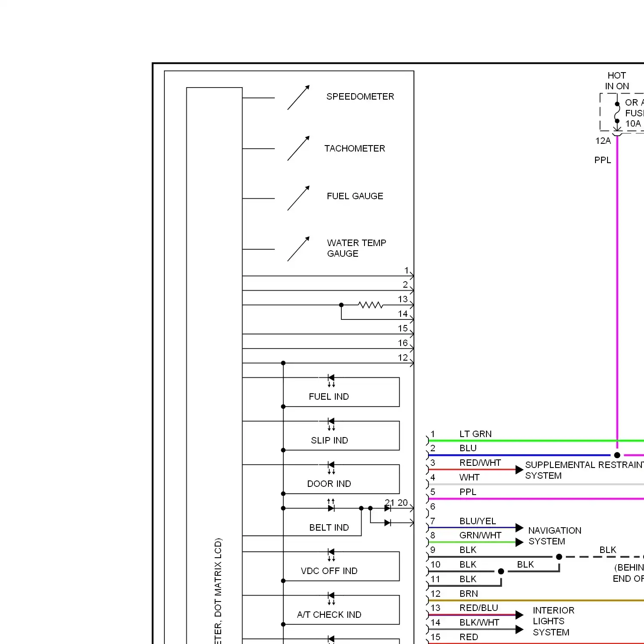Click the SLIP IND label
The height and width of the screenshot is (644, 644).
point(329,440)
